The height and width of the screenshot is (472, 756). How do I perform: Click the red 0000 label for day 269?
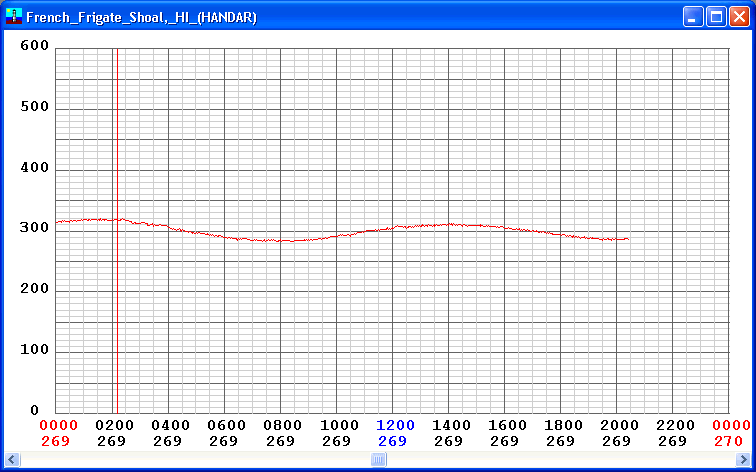coord(58,425)
